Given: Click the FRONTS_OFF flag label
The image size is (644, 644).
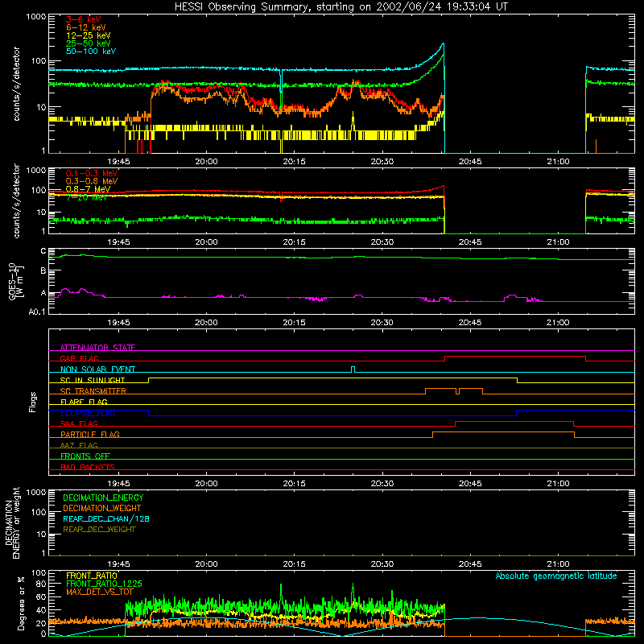Looking at the screenshot, I should pos(85,456).
